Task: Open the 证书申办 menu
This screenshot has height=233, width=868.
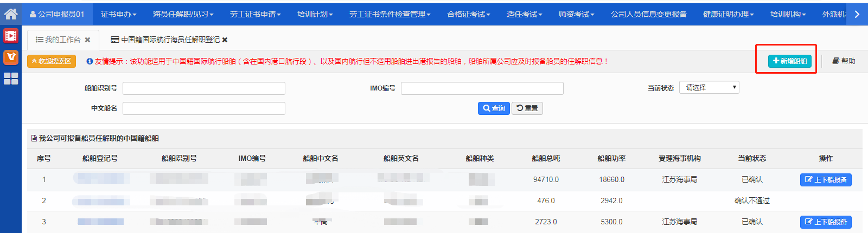Action: tap(118, 14)
